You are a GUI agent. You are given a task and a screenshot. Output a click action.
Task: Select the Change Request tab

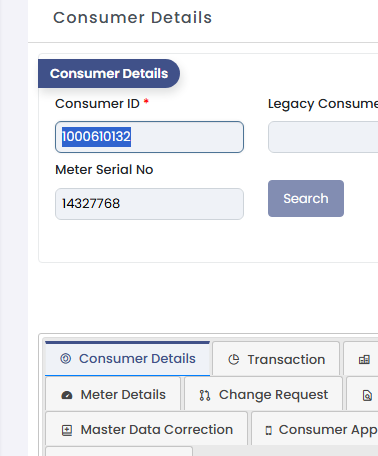click(263, 394)
